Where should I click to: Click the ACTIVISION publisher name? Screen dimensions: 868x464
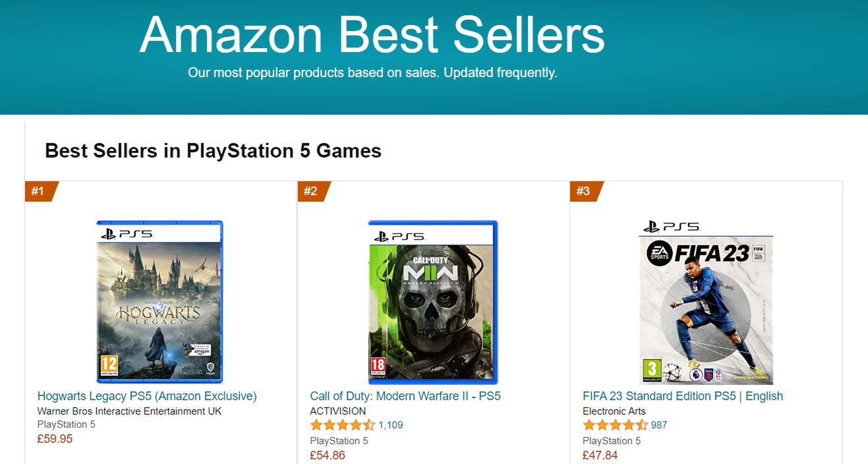pos(338,411)
